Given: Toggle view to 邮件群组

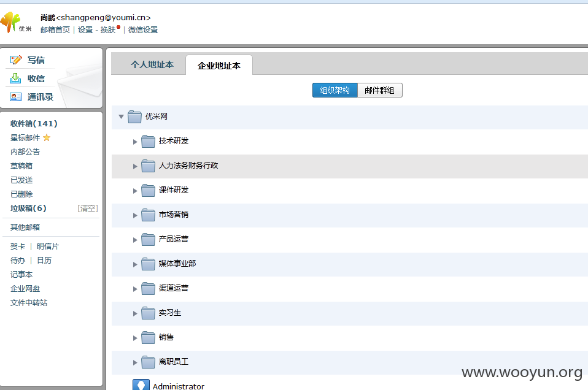Looking at the screenshot, I should pyautogui.click(x=379, y=90).
